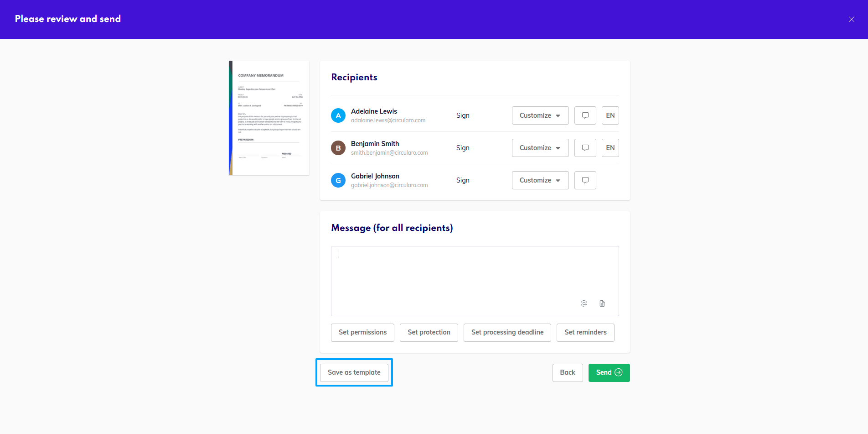Save document as template

(x=354, y=372)
